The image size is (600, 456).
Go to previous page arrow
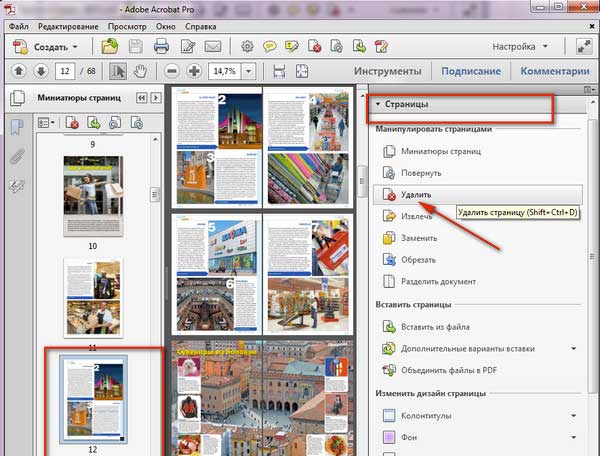pos(18,72)
